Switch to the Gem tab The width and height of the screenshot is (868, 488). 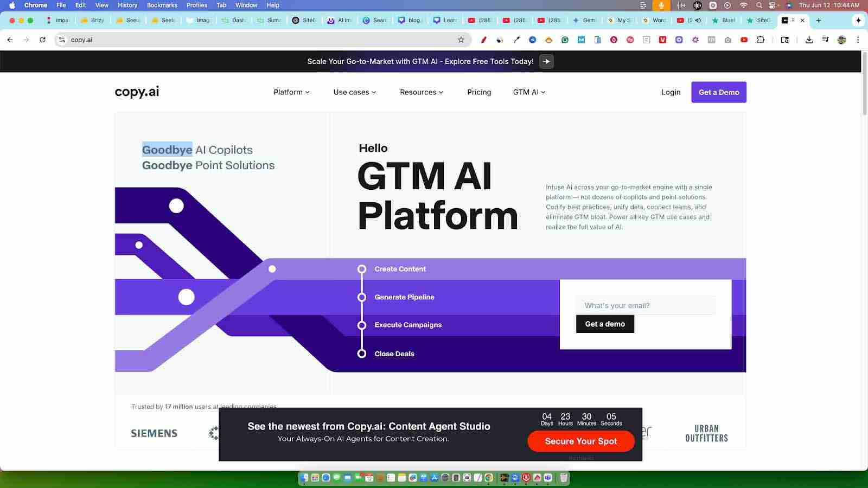[x=585, y=20]
